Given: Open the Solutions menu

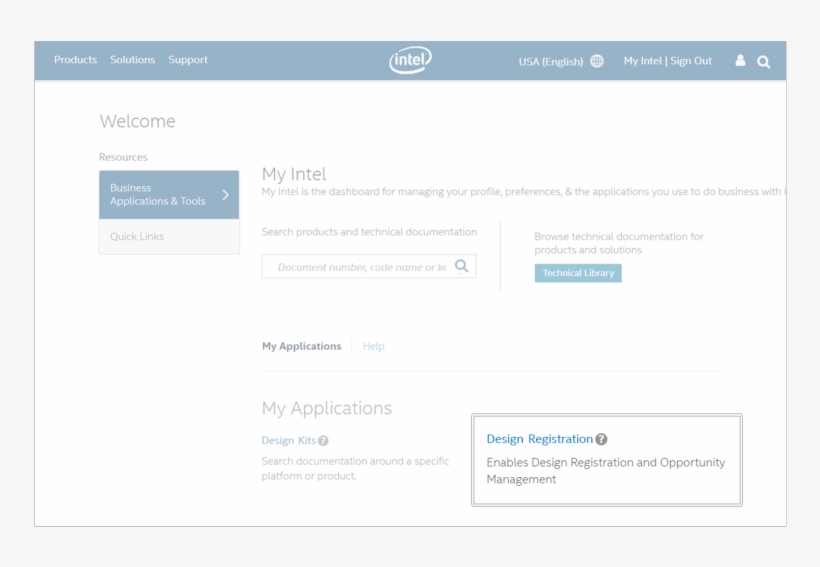Looking at the screenshot, I should click(132, 60).
